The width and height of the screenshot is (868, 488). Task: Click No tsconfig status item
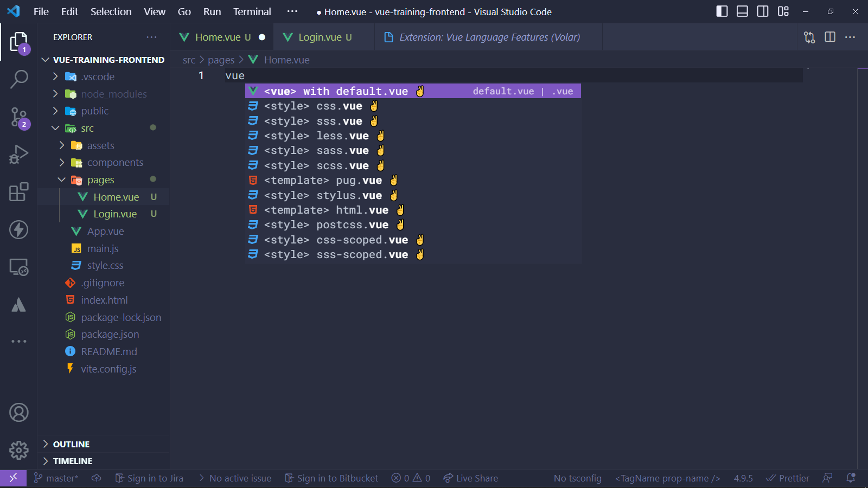tap(578, 478)
